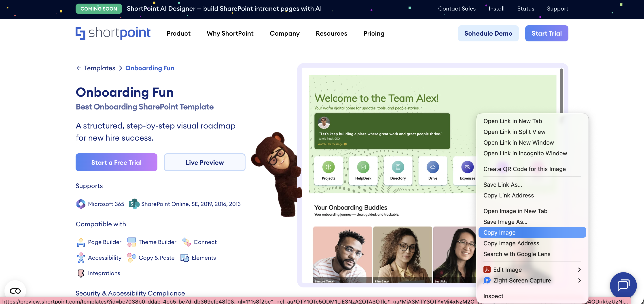This screenshot has height=304, width=644.
Task: Choose Open Link in New Window
Action: pos(532,143)
